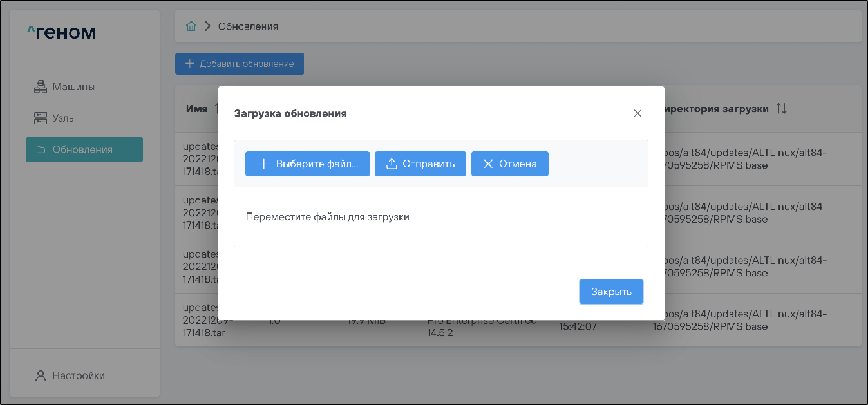Select Обновления in the sidebar menu

[x=84, y=149]
